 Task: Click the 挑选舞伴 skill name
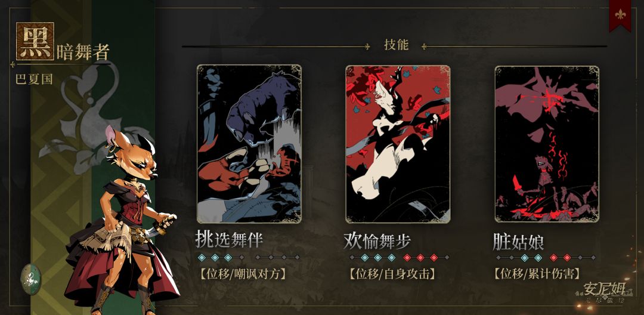point(229,240)
